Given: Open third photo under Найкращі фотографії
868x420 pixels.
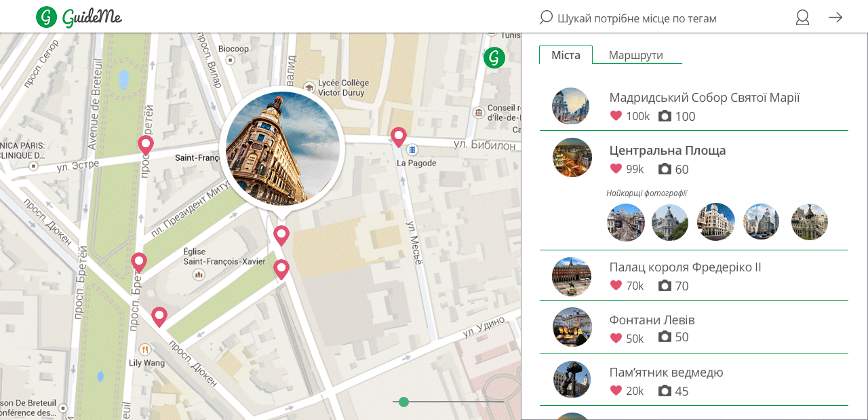Looking at the screenshot, I should coord(716,222).
